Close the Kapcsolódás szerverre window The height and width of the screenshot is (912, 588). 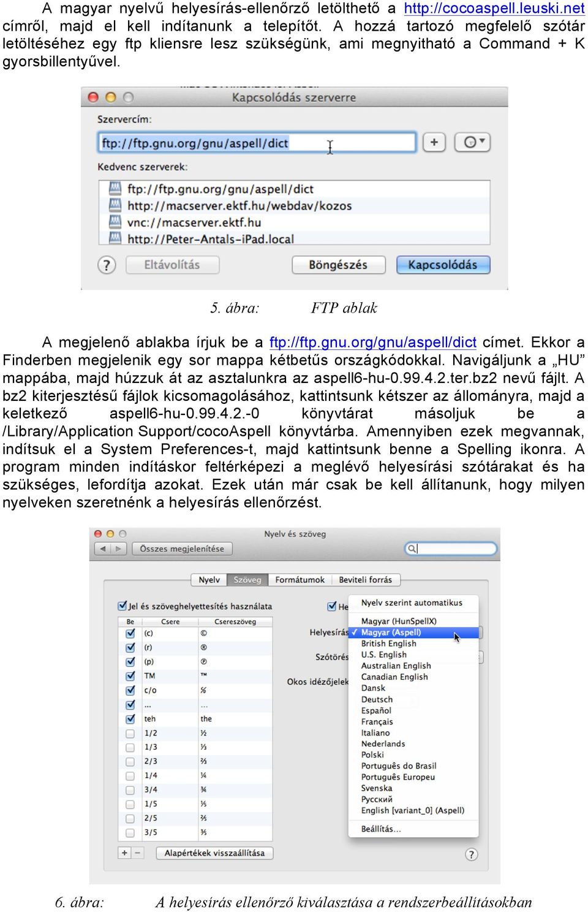point(93,97)
